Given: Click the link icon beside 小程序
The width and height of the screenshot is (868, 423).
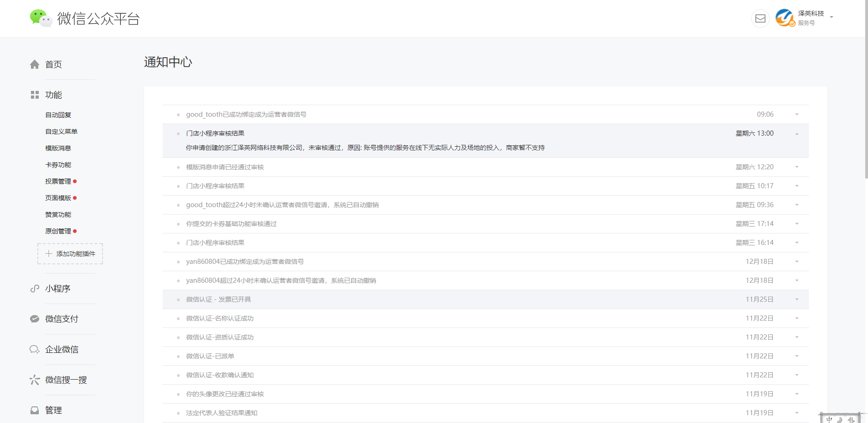Looking at the screenshot, I should 35,289.
